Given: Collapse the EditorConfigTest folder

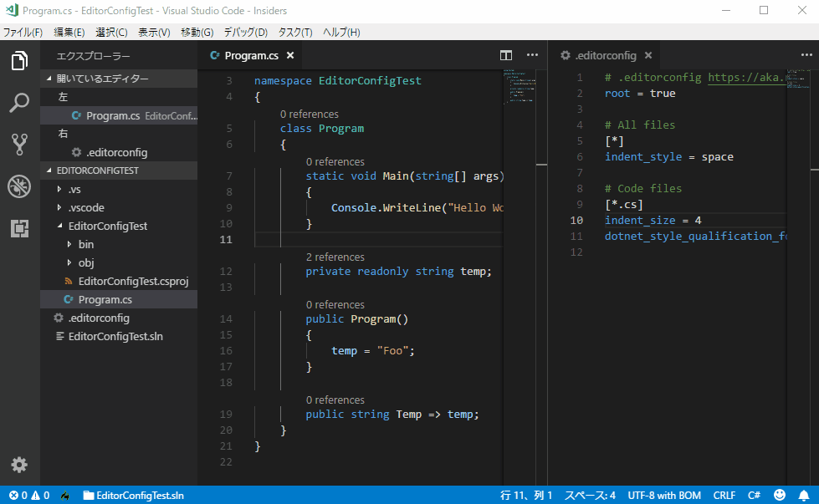Looking at the screenshot, I should (x=119, y=226).
